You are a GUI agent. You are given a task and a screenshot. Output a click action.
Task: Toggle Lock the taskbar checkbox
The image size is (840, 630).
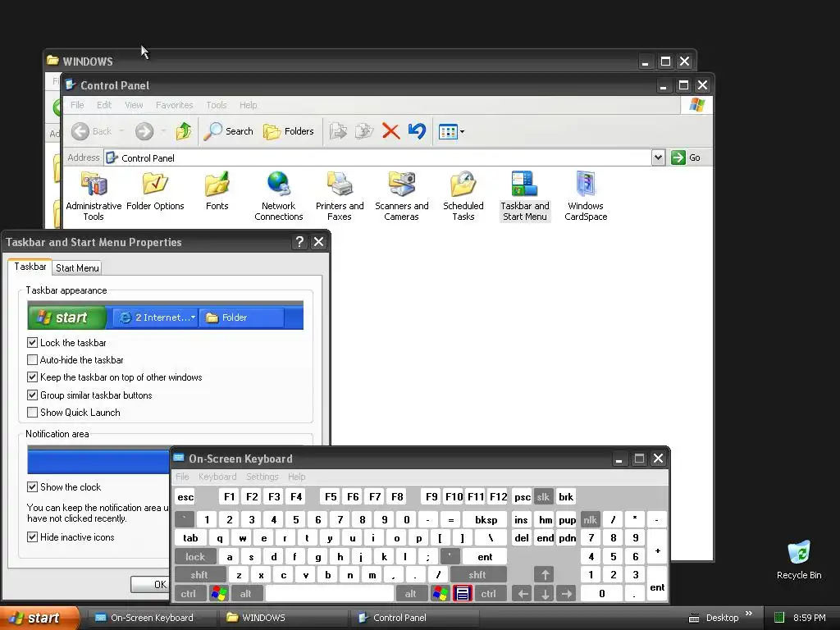[32, 342]
